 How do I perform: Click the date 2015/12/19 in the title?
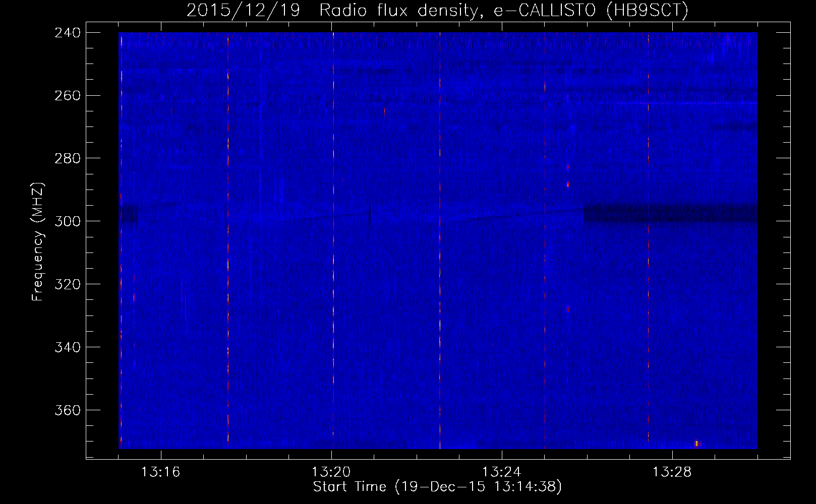pos(243,10)
